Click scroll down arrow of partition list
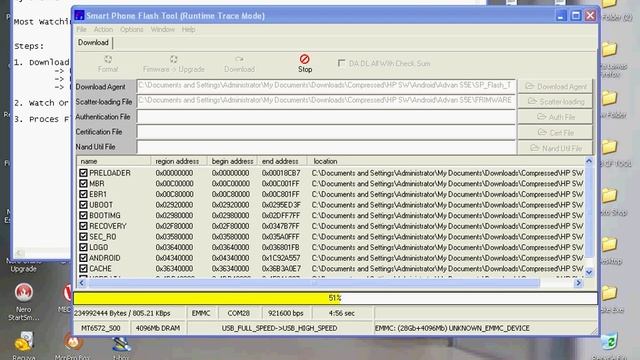640x360 pixels. (589, 272)
